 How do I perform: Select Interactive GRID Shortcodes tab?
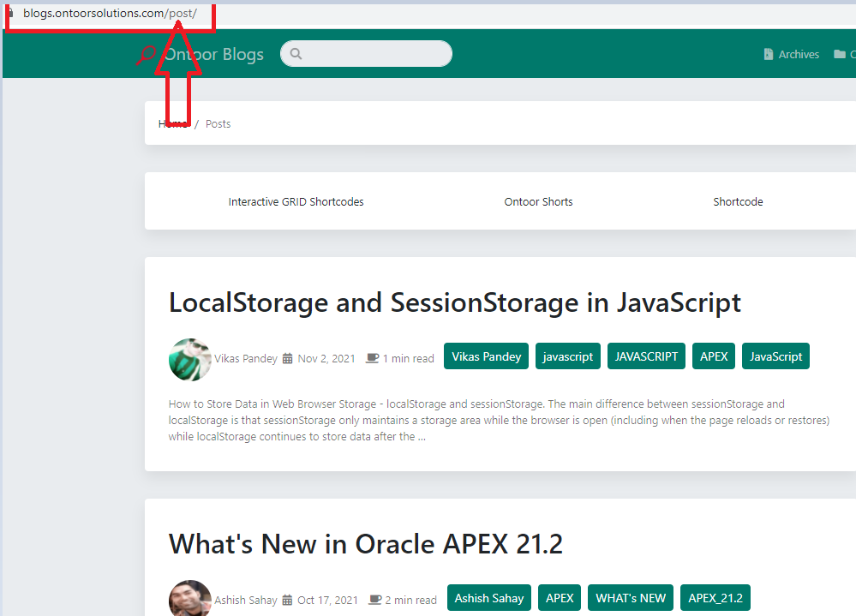(296, 202)
